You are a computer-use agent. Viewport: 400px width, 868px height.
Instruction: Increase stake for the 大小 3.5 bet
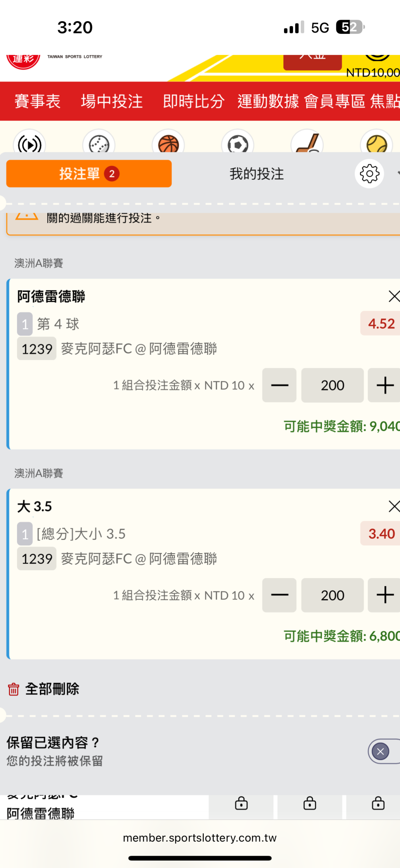tap(384, 595)
